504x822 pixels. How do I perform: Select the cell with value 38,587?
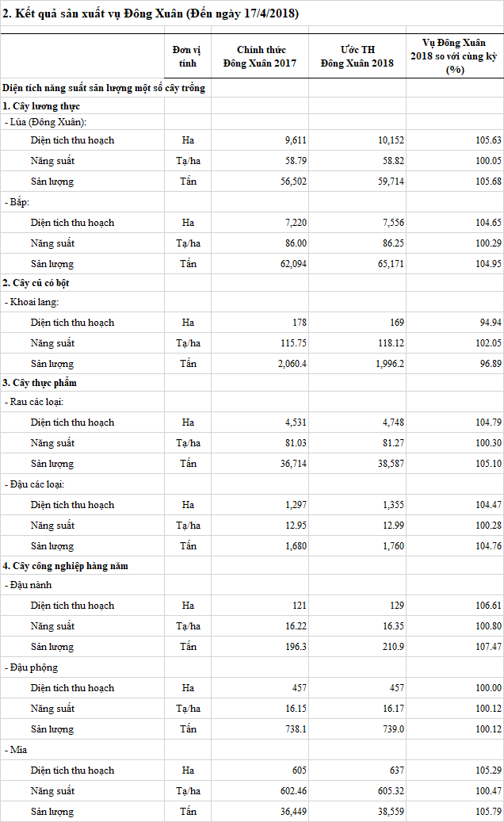(x=388, y=464)
